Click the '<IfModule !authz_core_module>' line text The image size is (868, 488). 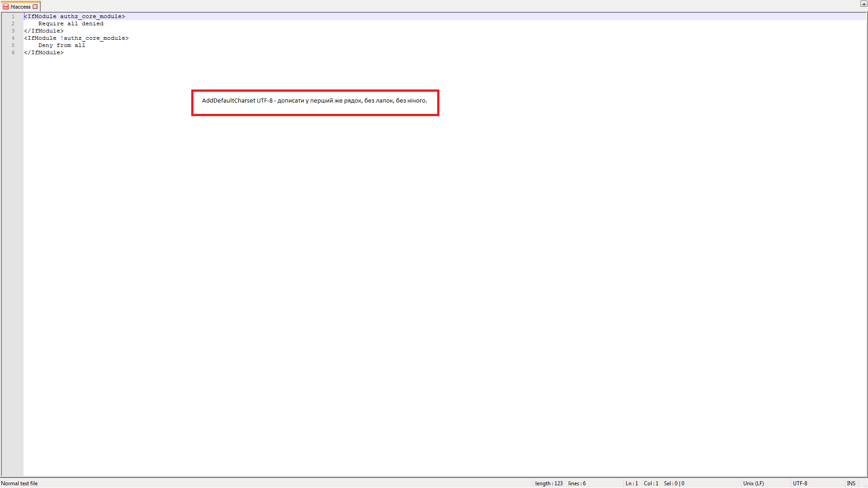76,38
